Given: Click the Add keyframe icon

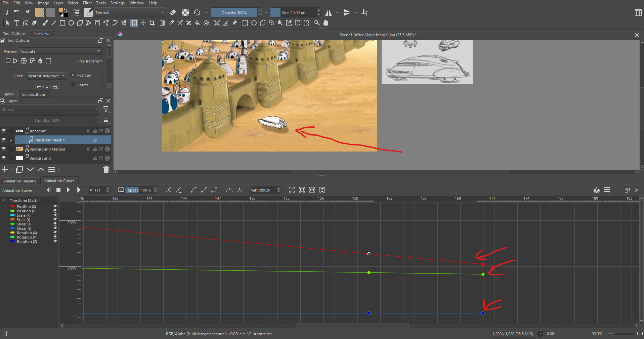Looking at the screenshot, I should coord(168,190).
